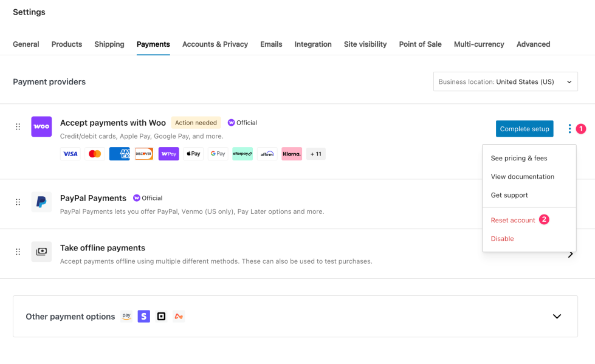The height and width of the screenshot is (364, 595).
Task: Click the offline payments terminal icon
Action: [41, 252]
